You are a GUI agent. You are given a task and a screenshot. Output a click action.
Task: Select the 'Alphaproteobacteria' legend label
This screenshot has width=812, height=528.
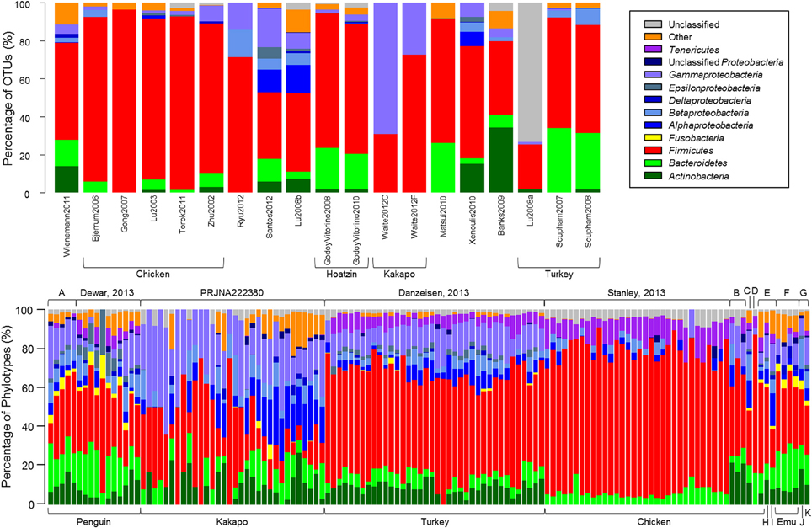711,125
